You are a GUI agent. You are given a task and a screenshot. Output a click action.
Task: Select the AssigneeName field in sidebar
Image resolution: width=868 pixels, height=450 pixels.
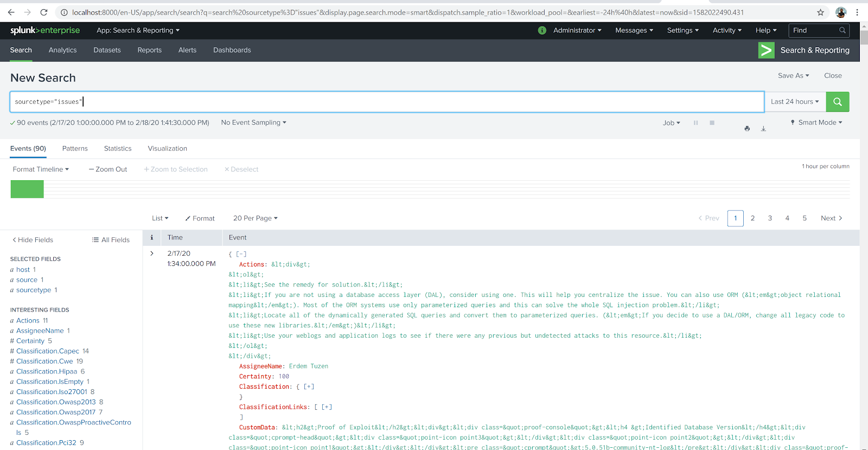[x=40, y=331]
